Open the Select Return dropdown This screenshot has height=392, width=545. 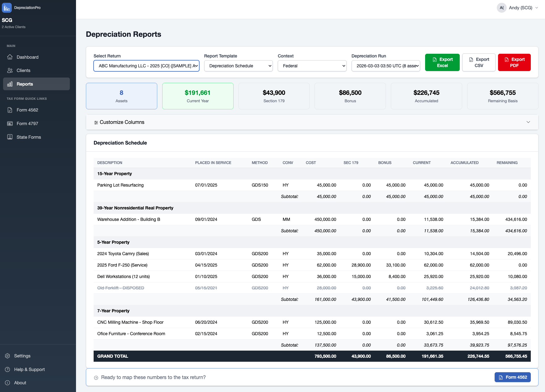(146, 66)
